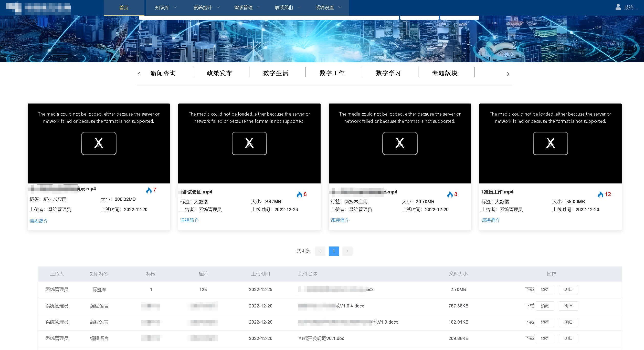Viewport: 644px width, 350px height.
Task: Preview 前端开发规范V0.1.doc
Action: point(545,338)
